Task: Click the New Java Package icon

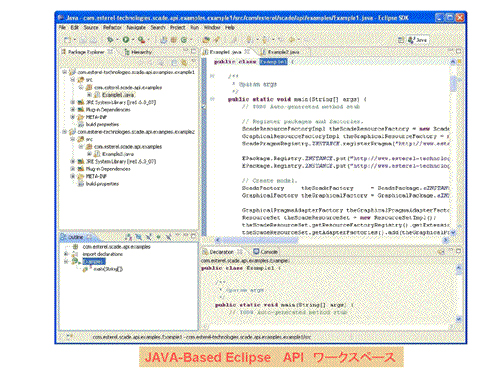Action: (x=173, y=40)
